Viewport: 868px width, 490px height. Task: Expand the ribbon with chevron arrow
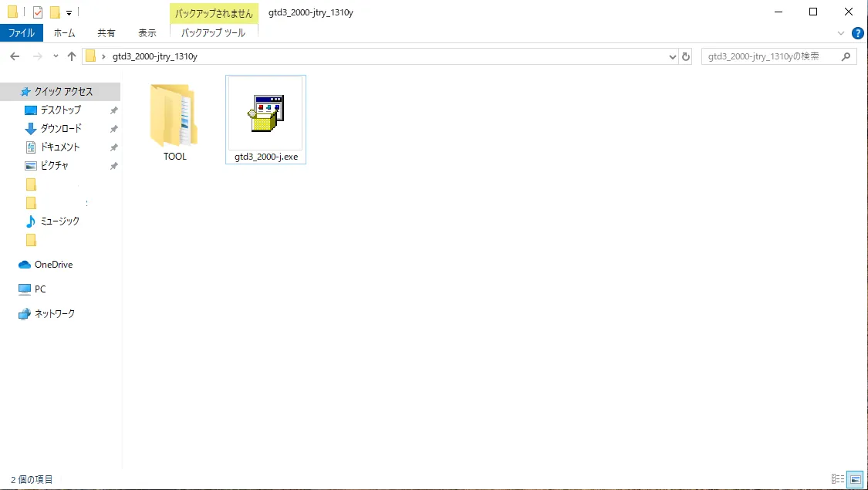point(842,33)
